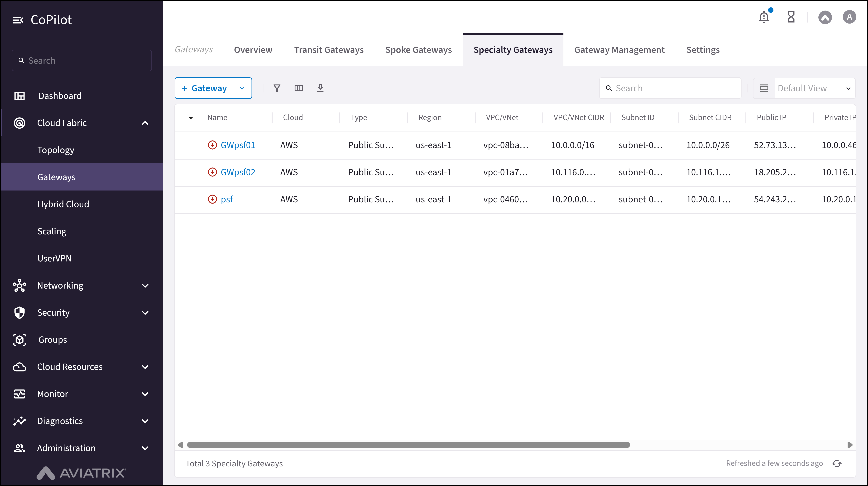Refresh the specialty gateways table
The image size is (868, 486).
tap(837, 463)
